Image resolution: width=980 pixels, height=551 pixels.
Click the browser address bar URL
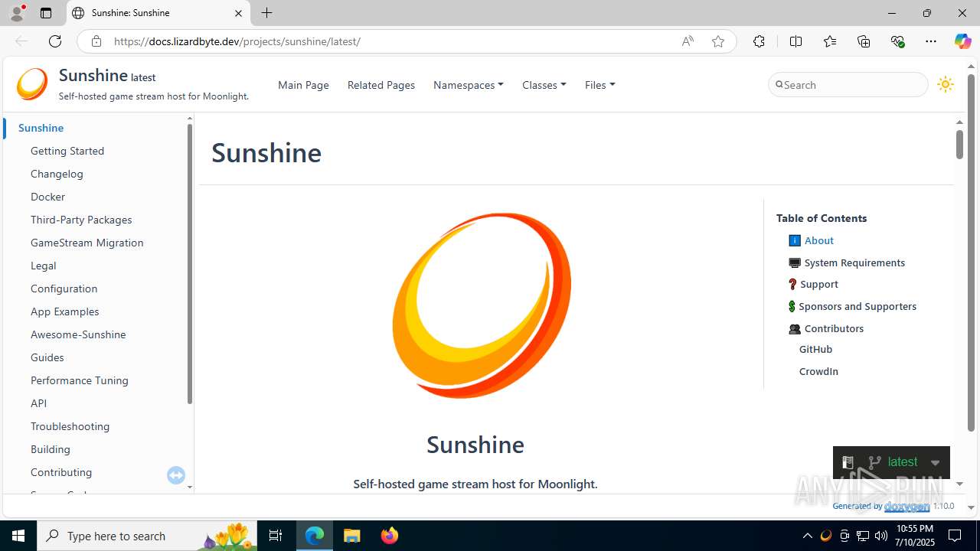pyautogui.click(x=237, y=41)
